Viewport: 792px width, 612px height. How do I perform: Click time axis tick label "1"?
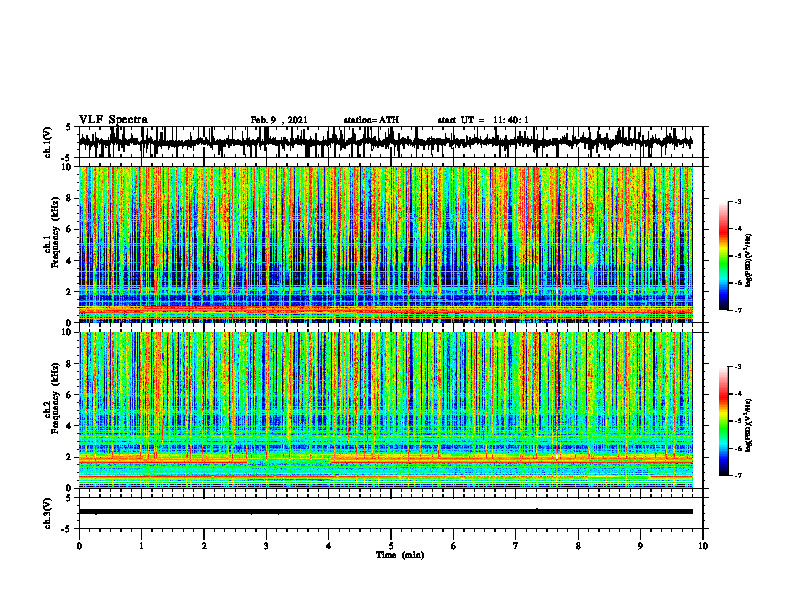[x=141, y=546]
